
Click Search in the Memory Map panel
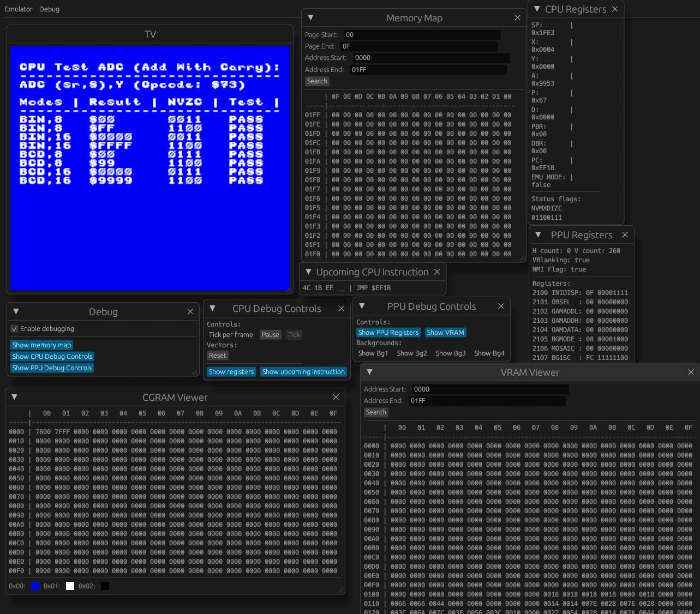pyautogui.click(x=317, y=81)
